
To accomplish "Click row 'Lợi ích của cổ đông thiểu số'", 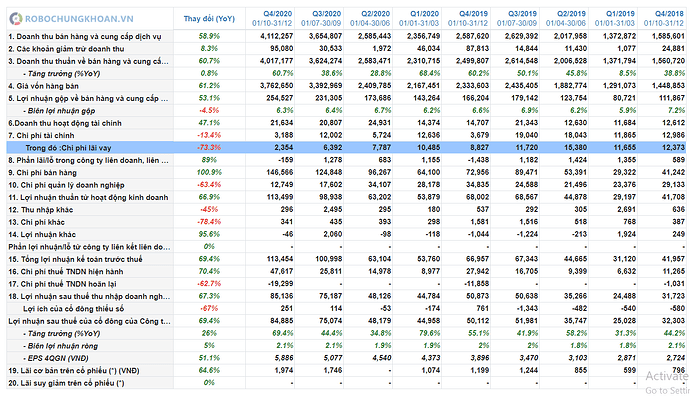I will [346, 308].
